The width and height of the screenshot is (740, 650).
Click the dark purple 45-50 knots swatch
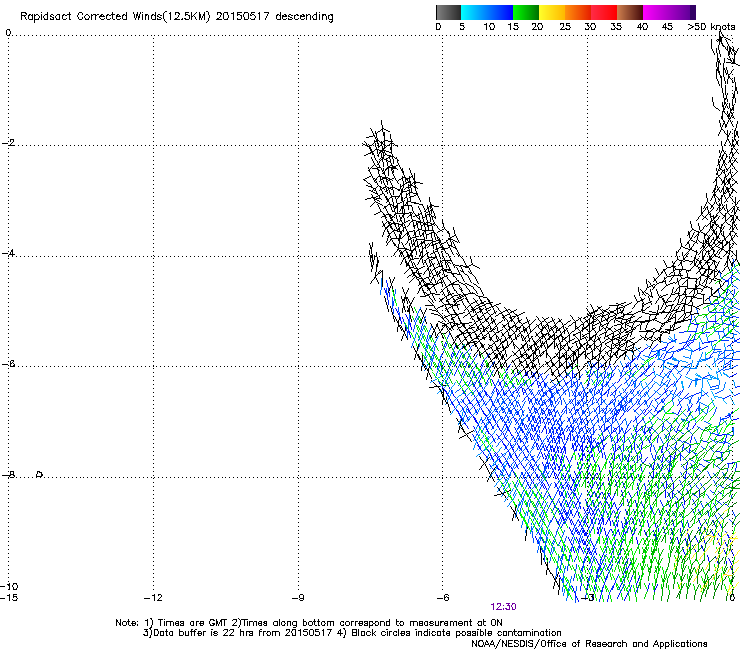pyautogui.click(x=682, y=12)
